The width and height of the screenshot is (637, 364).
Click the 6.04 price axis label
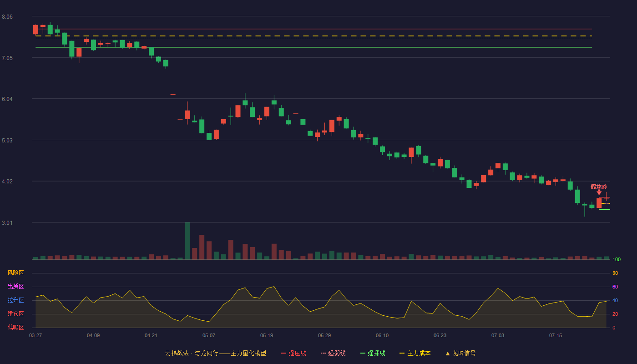(7, 99)
